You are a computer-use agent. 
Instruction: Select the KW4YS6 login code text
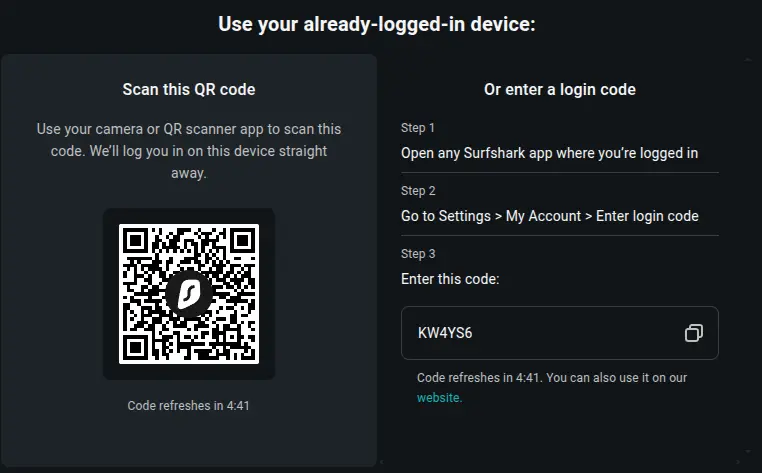445,333
